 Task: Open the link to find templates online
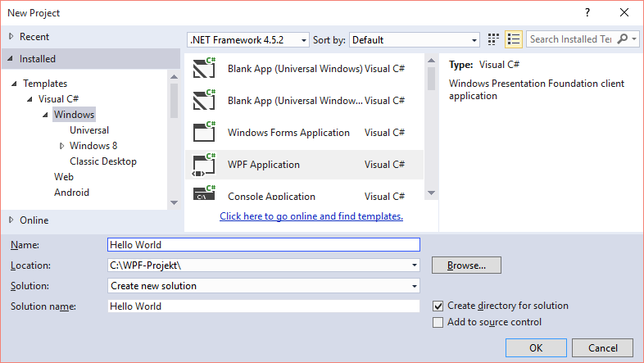point(311,216)
